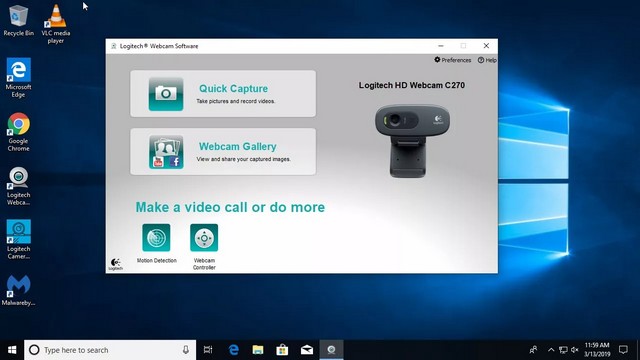Viewport: 640px width, 360px height.
Task: Open Edge from the taskbar
Action: [233, 350]
